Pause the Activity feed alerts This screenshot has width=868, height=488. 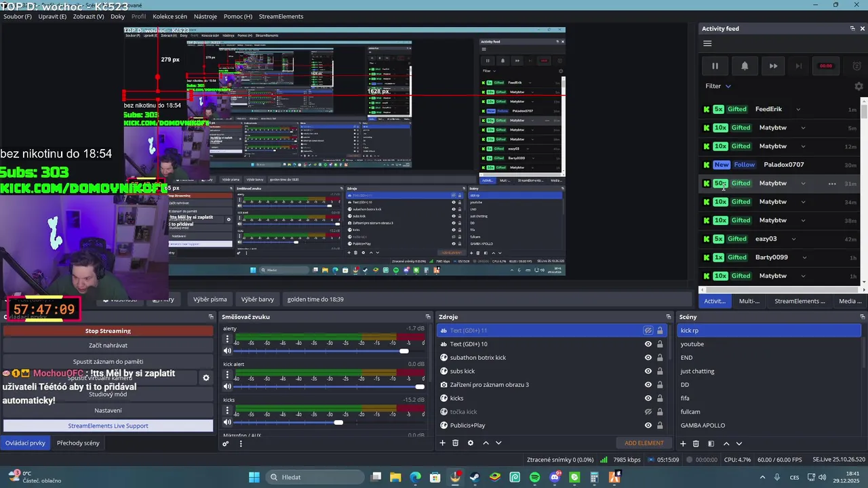pyautogui.click(x=715, y=66)
